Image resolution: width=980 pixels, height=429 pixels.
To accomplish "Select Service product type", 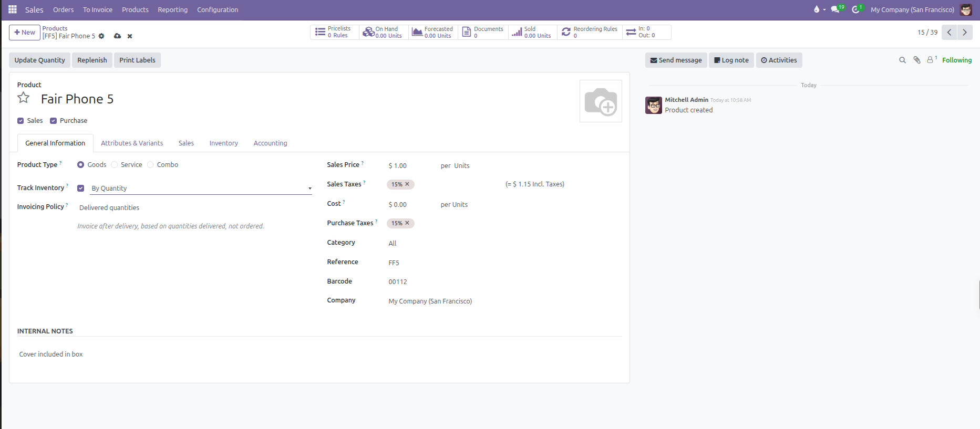I will coord(114,165).
